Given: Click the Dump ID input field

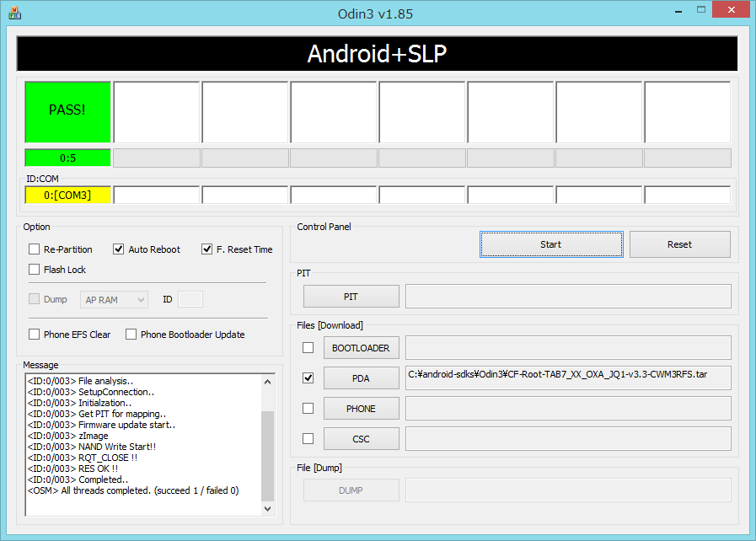Looking at the screenshot, I should [x=190, y=299].
